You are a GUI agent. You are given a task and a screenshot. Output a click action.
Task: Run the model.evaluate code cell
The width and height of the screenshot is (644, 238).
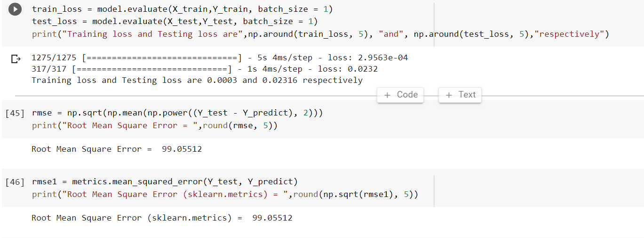click(16, 9)
